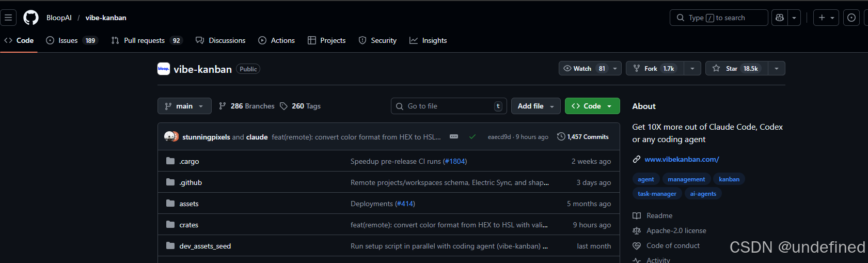Click the bloop repository avatar

tap(164, 69)
